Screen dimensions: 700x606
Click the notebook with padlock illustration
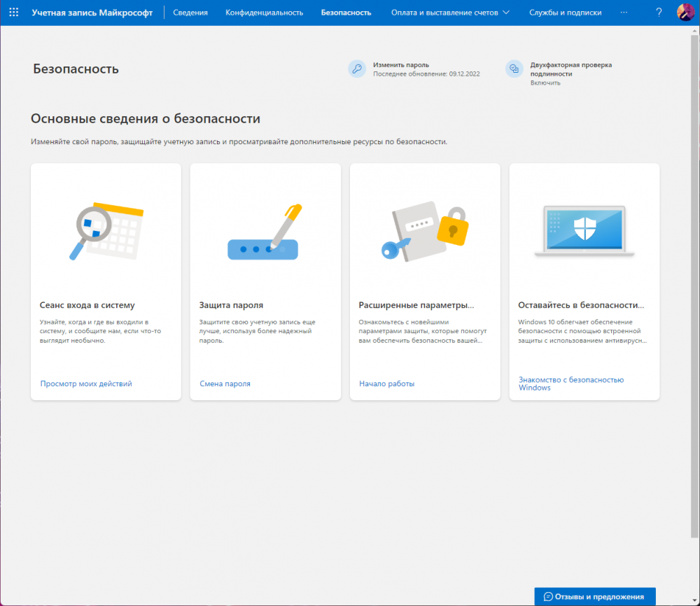(x=425, y=232)
